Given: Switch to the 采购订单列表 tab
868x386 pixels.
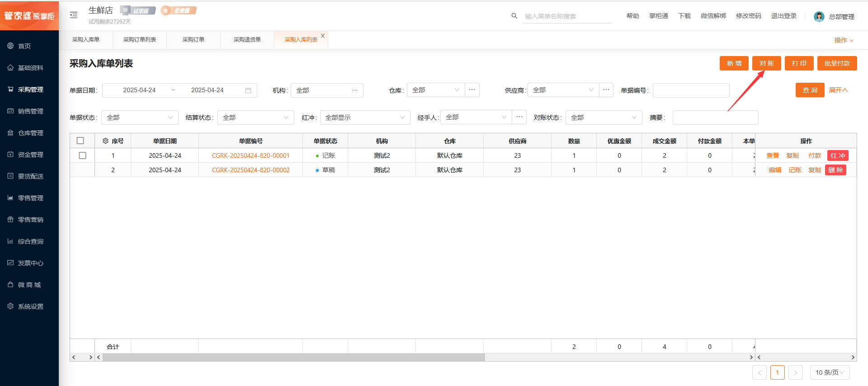Looking at the screenshot, I should tap(140, 40).
